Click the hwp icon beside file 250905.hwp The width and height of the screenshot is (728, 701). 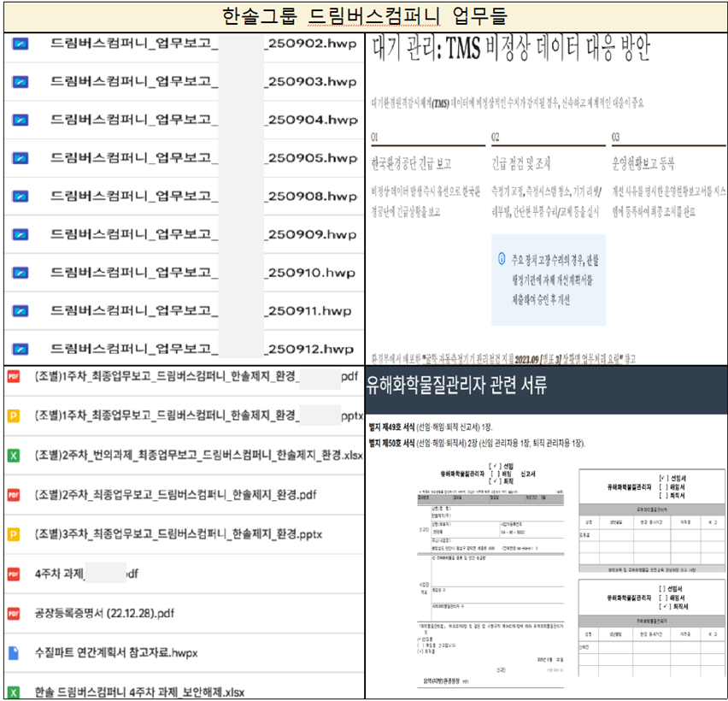pyautogui.click(x=20, y=158)
